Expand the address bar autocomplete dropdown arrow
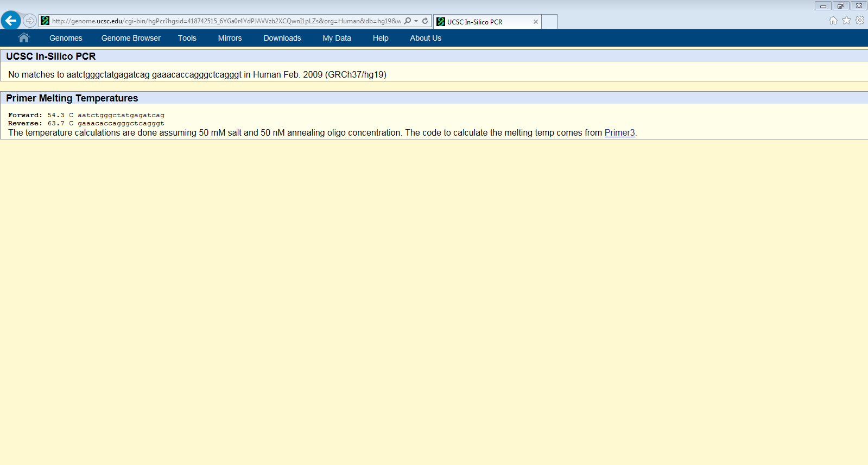This screenshot has height=465, width=868. pos(416,21)
